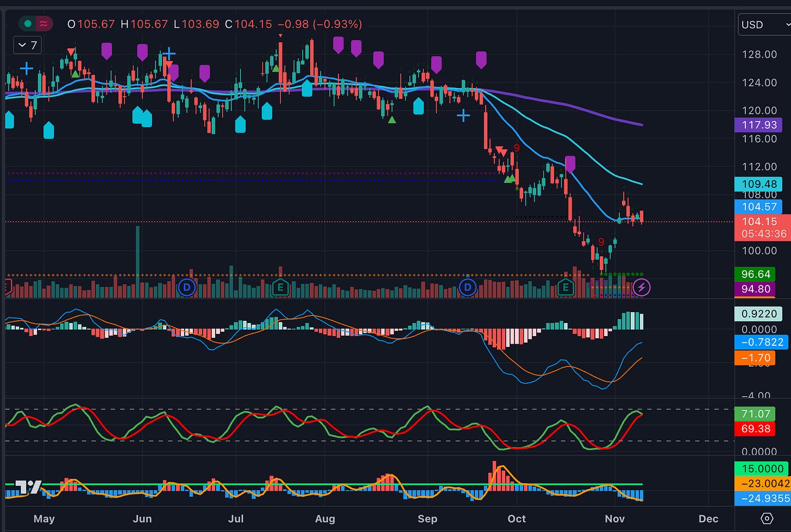791x532 pixels.
Task: Click the earnings E marker in late October
Action: coord(566,287)
